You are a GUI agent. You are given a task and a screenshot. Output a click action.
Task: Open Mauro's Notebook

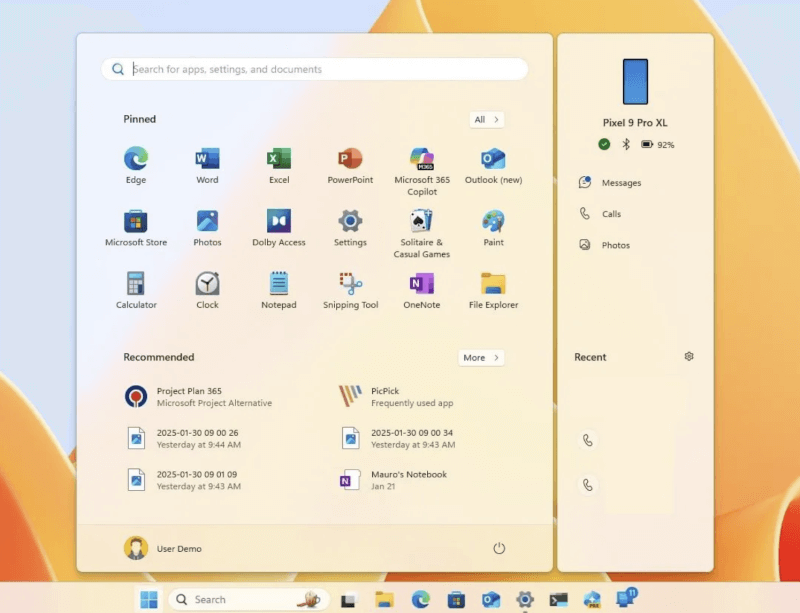tap(393, 480)
